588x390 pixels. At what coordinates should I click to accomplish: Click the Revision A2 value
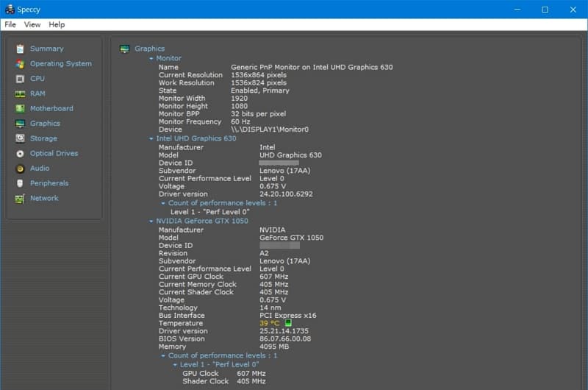pyautogui.click(x=264, y=253)
